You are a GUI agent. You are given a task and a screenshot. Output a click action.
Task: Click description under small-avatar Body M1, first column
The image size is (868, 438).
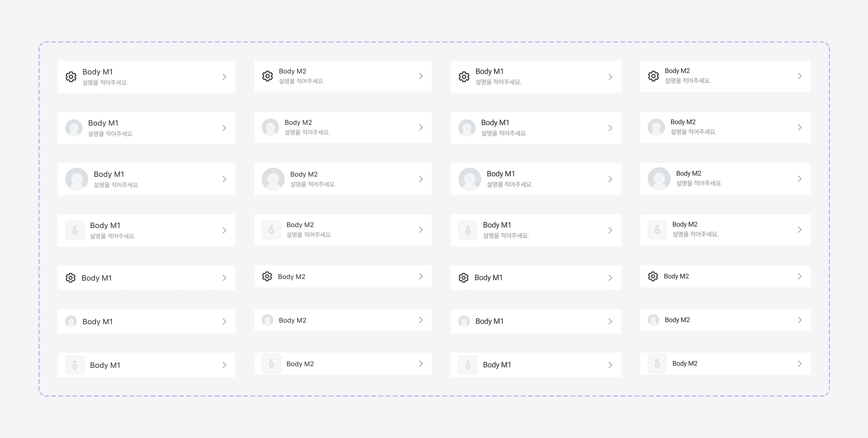pyautogui.click(x=111, y=134)
